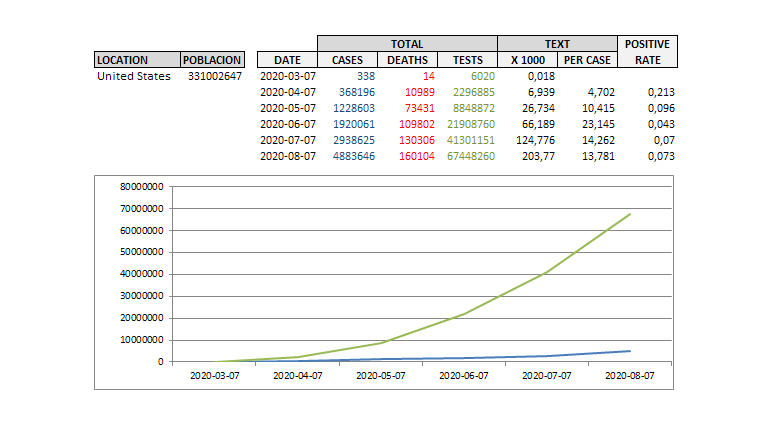Select the DEATHS column header
770x430 pixels.
tap(407, 60)
